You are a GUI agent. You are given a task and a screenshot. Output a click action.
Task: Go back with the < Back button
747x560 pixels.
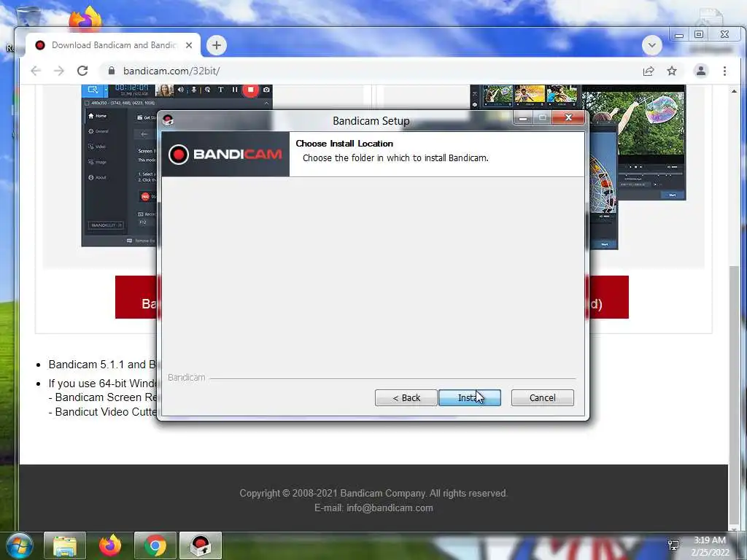click(406, 397)
